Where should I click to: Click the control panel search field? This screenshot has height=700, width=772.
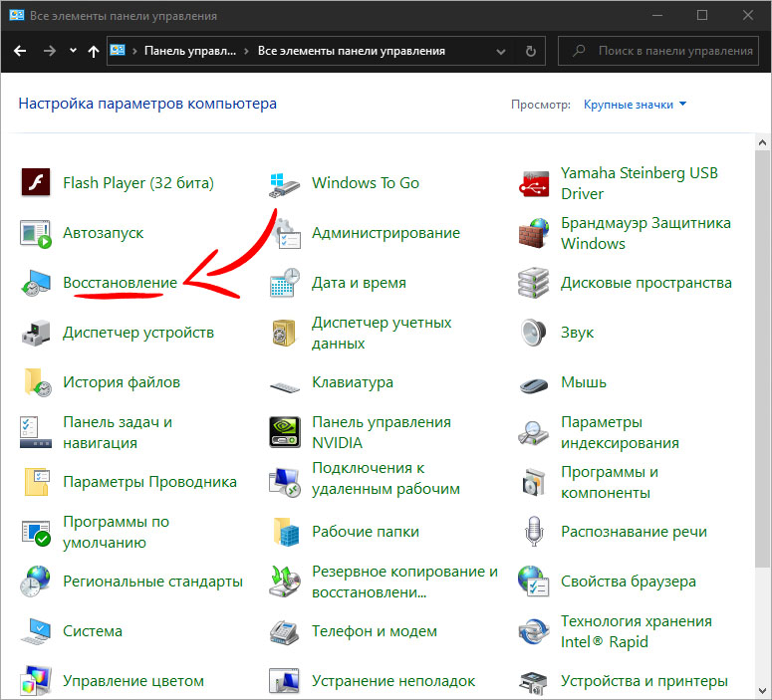click(x=658, y=51)
